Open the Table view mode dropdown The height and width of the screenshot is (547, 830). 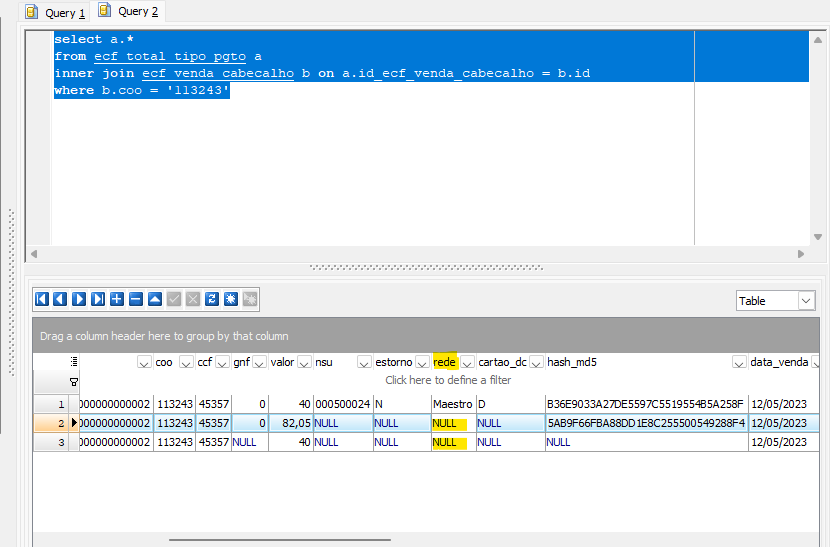coord(806,301)
